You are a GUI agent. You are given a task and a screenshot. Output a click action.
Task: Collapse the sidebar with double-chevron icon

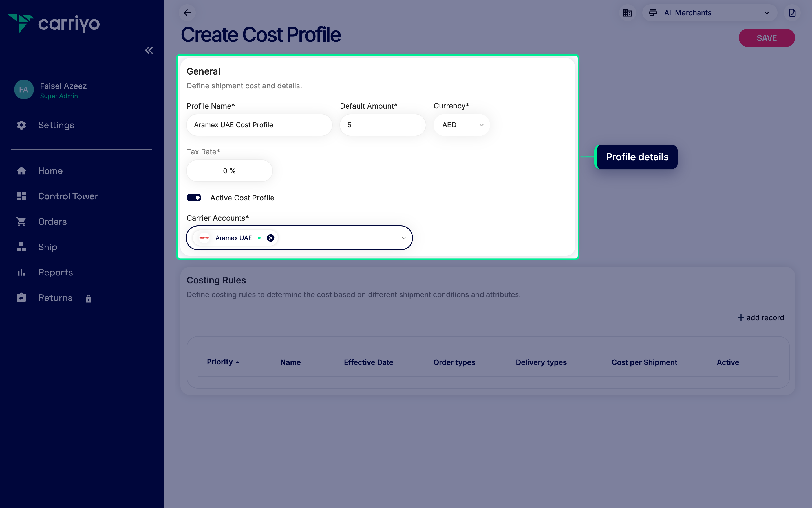(x=149, y=51)
